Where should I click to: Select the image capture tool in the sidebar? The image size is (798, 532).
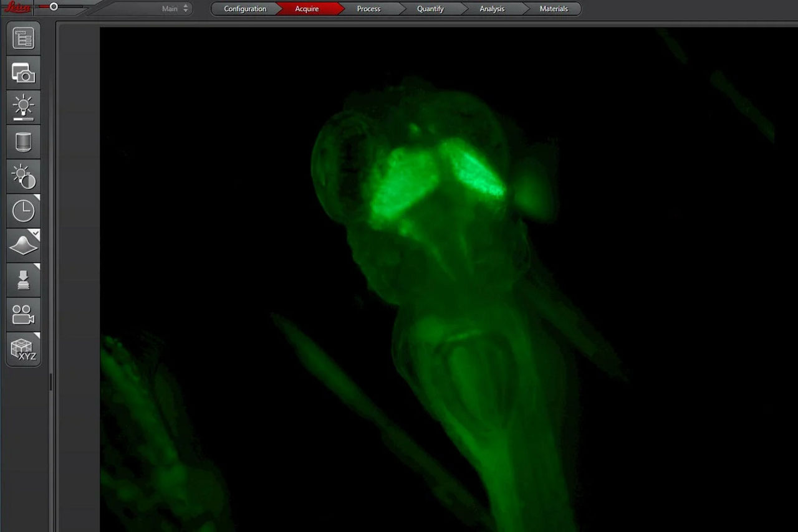(x=23, y=72)
